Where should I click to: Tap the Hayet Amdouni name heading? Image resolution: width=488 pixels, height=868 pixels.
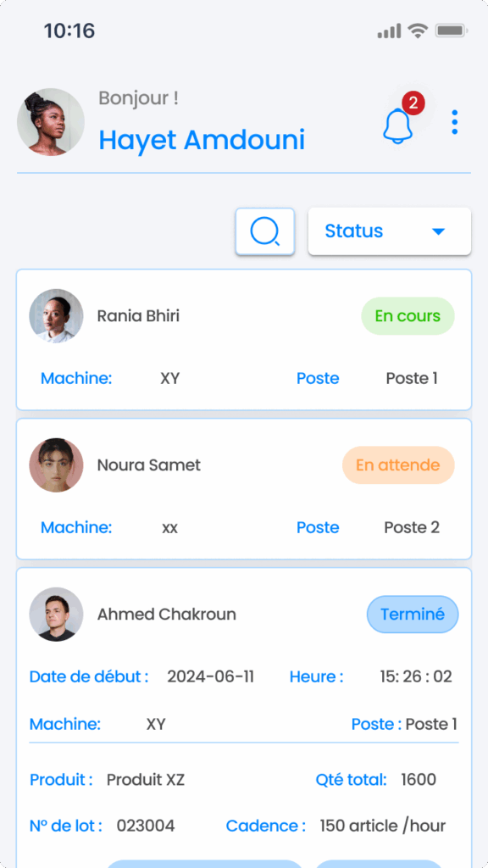pyautogui.click(x=202, y=140)
